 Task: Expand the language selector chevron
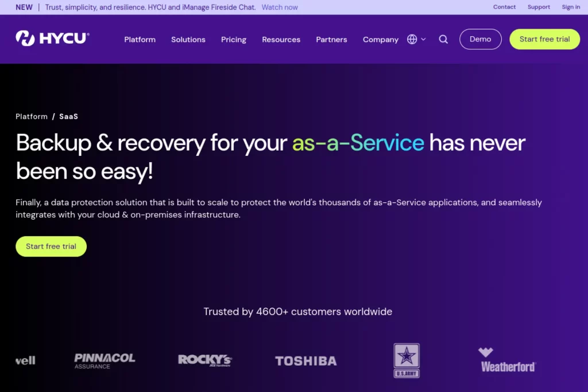click(x=424, y=40)
